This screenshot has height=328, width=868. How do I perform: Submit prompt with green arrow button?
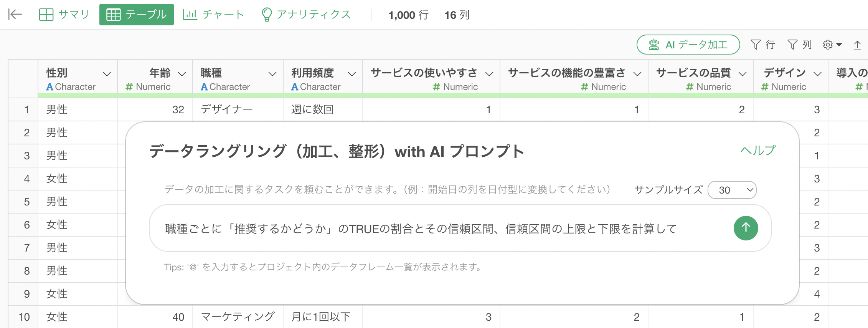[x=746, y=228]
